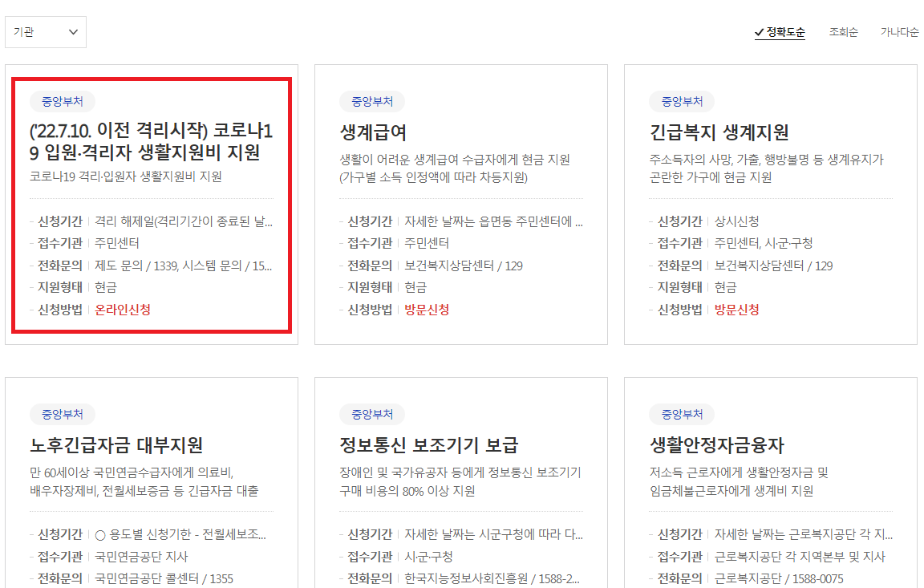The height and width of the screenshot is (588, 924).
Task: Open the 노후긴급자금 대부지원 card title
Action: click(x=116, y=445)
